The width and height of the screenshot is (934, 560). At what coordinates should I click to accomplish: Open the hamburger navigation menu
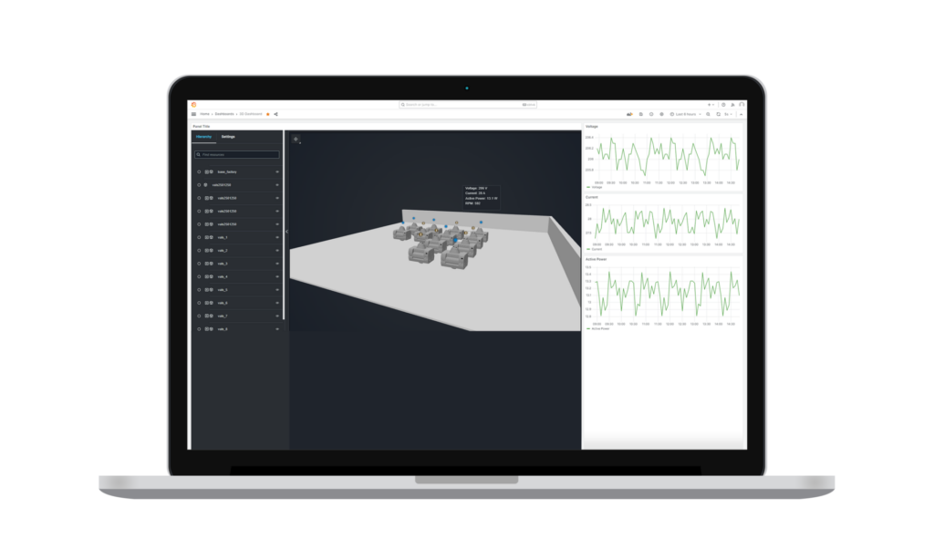click(193, 114)
